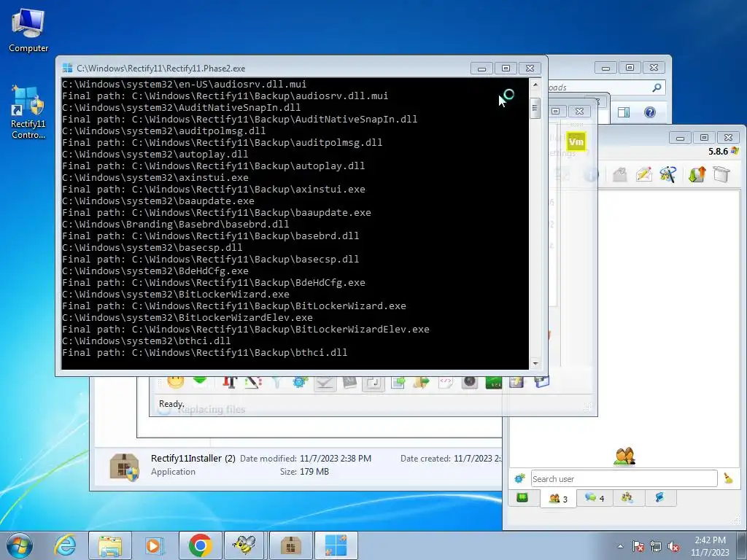
Task: Open the emoticon smiley picker in chat toolbar
Action: (176, 382)
